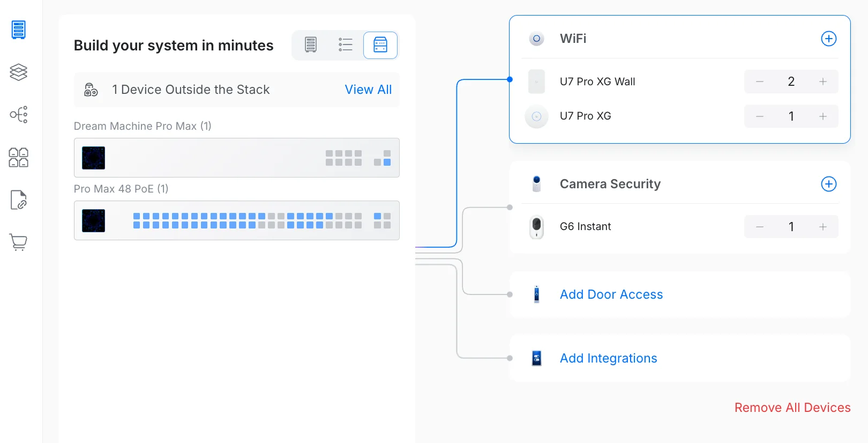Click Add Door Access link
Screen dimensions: 868x443
coord(611,294)
